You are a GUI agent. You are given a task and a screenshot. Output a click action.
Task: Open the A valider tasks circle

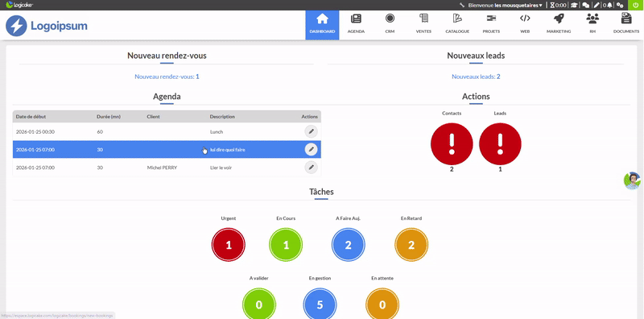258,304
